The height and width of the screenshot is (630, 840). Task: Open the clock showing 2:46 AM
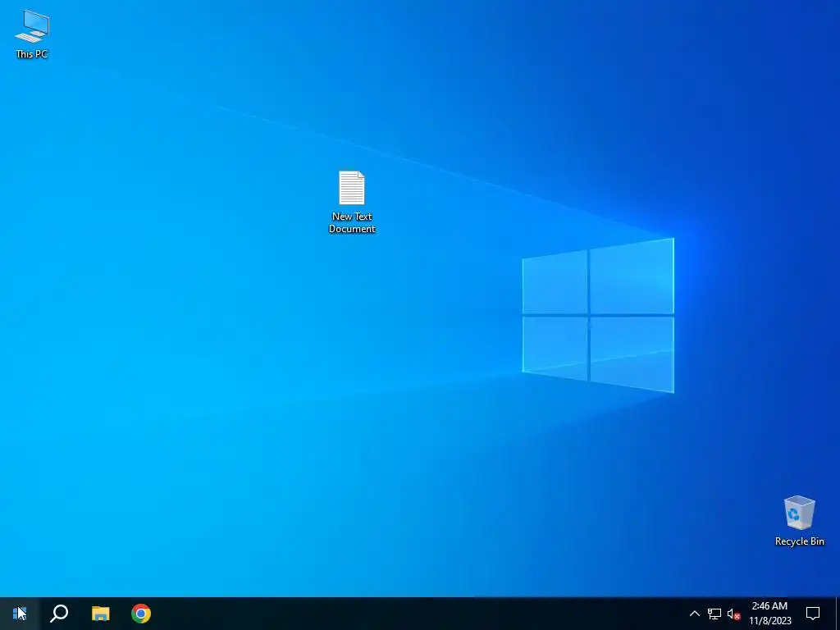point(769,614)
